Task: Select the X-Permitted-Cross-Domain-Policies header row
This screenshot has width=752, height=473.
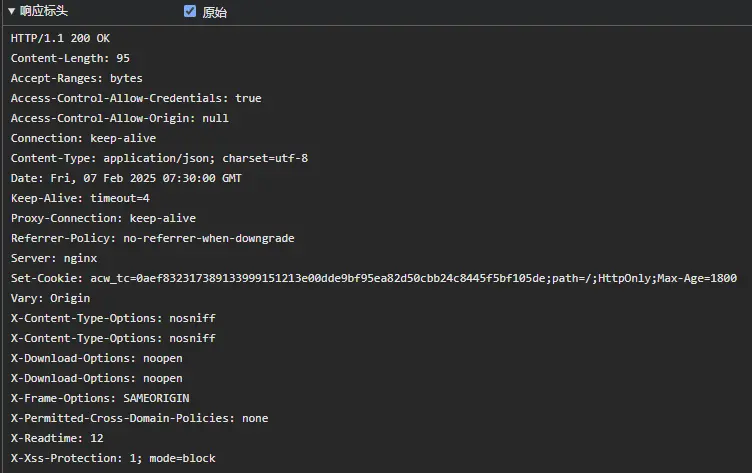Action: pyautogui.click(x=139, y=418)
